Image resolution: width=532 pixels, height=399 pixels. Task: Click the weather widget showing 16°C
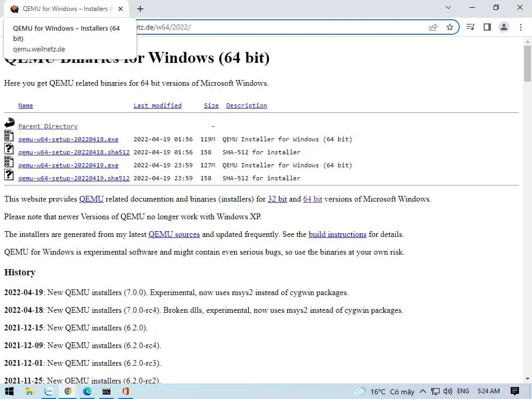tap(384, 392)
